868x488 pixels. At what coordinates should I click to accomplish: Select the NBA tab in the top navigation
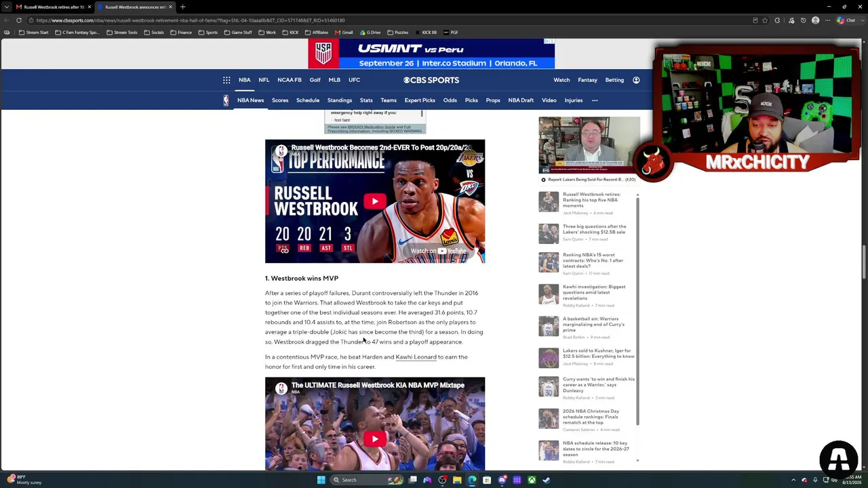click(244, 80)
